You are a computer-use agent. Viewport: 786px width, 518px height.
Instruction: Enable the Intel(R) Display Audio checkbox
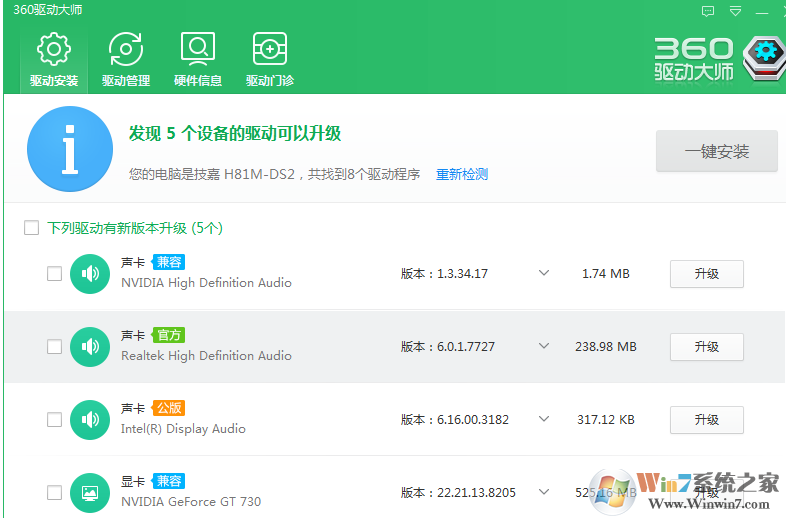(55, 419)
